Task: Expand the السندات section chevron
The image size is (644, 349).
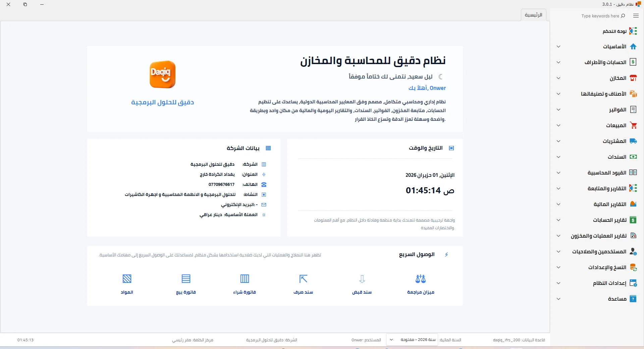Action: [x=558, y=157]
